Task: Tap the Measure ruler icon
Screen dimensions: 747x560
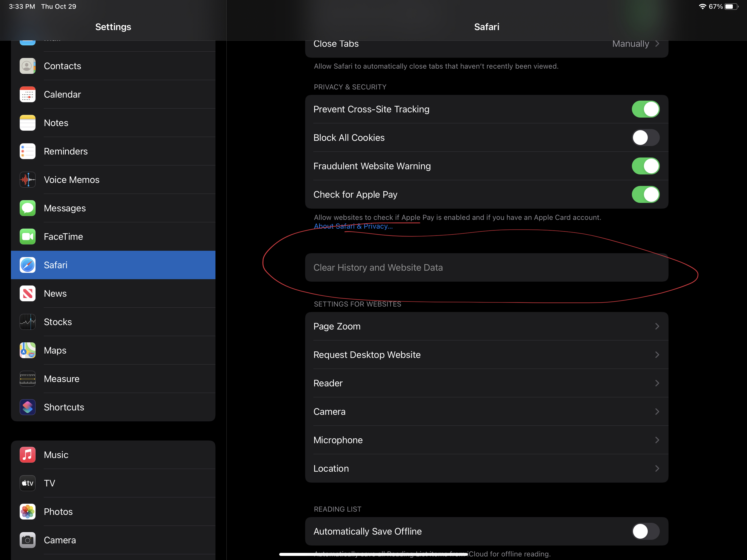Action: point(27,379)
